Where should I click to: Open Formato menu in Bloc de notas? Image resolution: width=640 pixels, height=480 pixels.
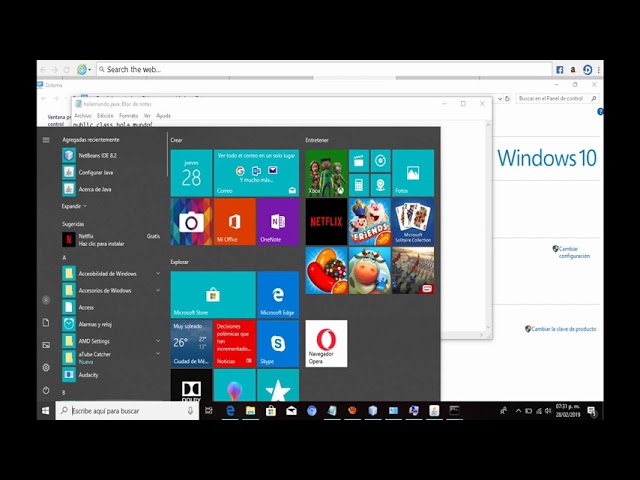click(x=129, y=116)
